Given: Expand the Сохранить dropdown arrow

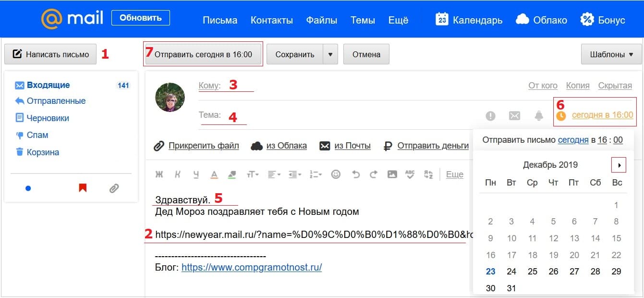Looking at the screenshot, I should (330, 54).
